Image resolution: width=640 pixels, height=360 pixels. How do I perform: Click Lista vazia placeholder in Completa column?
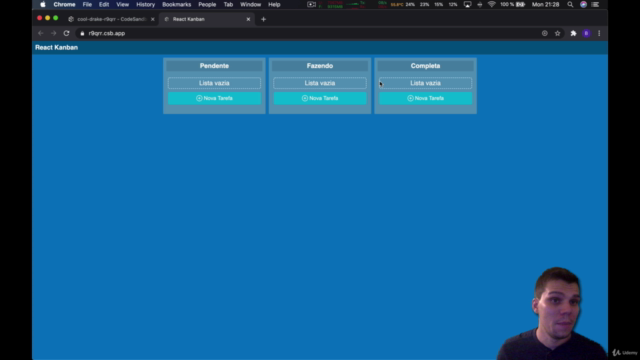click(425, 83)
